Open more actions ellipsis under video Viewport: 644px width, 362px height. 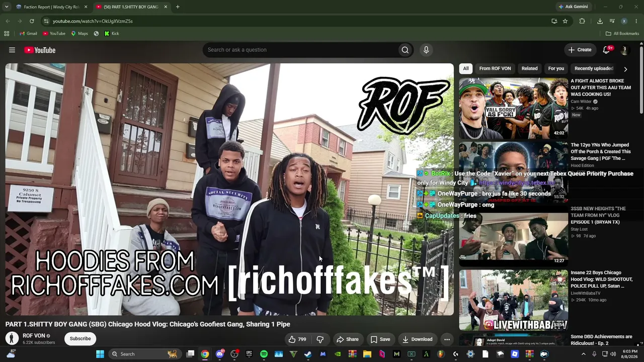(x=447, y=339)
